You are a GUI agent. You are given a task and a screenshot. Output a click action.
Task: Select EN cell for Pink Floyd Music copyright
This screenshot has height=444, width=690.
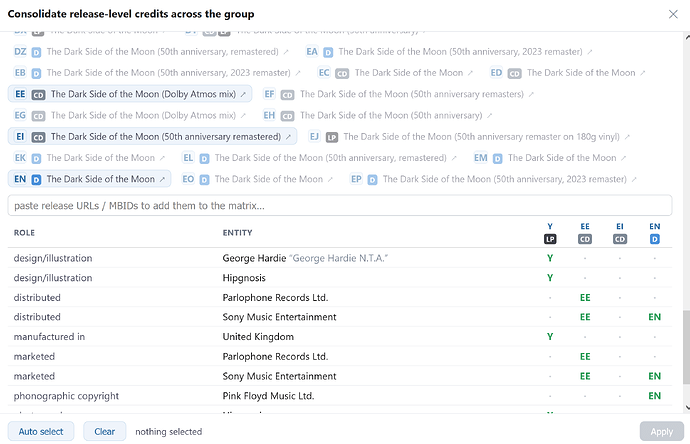click(655, 396)
